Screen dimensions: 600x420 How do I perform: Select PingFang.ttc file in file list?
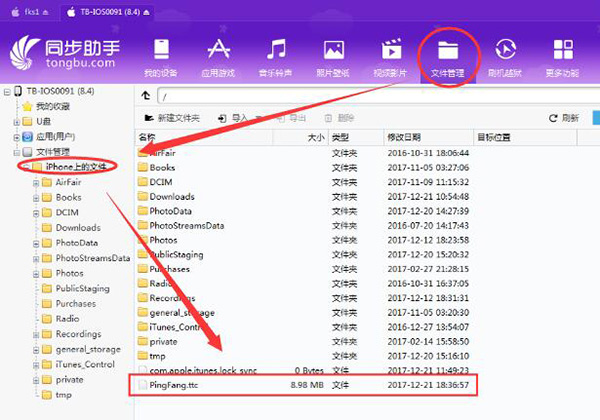tap(303, 385)
